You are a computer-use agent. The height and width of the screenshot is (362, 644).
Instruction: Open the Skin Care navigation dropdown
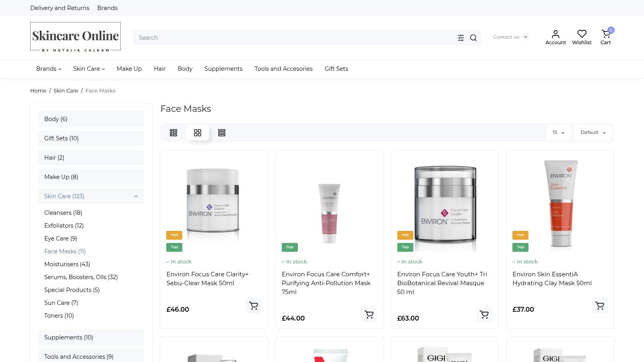click(89, 69)
